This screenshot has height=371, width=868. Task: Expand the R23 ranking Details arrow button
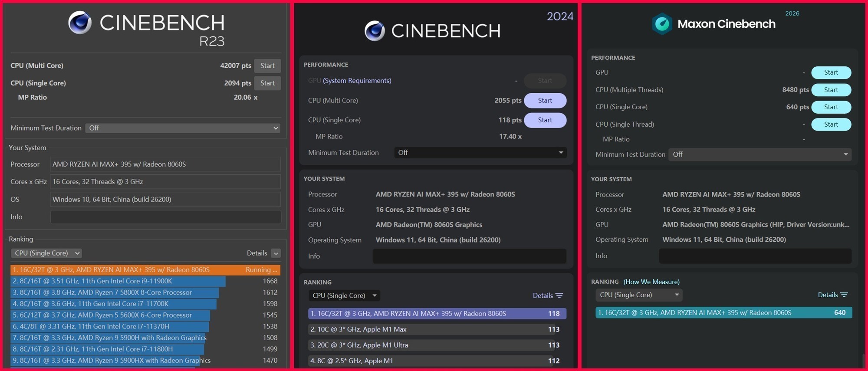point(276,253)
